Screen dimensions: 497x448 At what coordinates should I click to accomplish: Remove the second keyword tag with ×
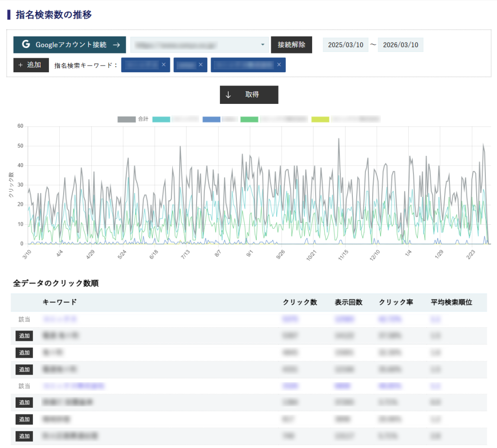pyautogui.click(x=201, y=65)
